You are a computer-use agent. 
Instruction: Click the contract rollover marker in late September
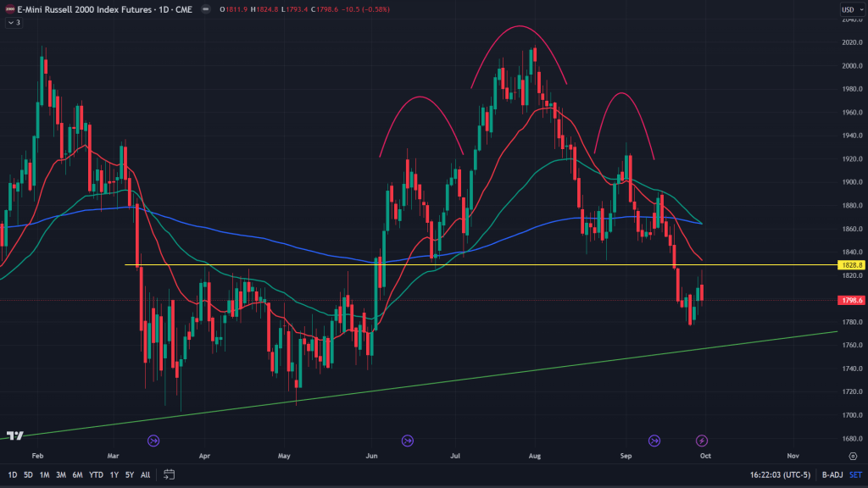[654, 441]
